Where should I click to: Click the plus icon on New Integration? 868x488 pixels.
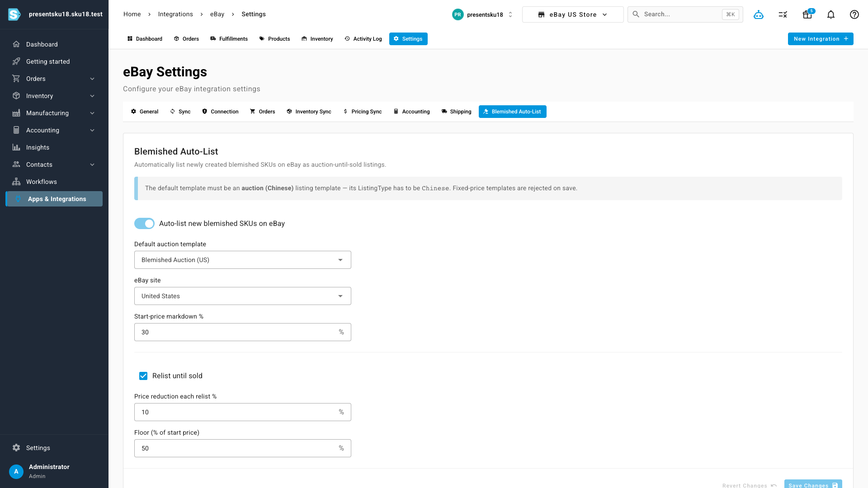pos(846,39)
